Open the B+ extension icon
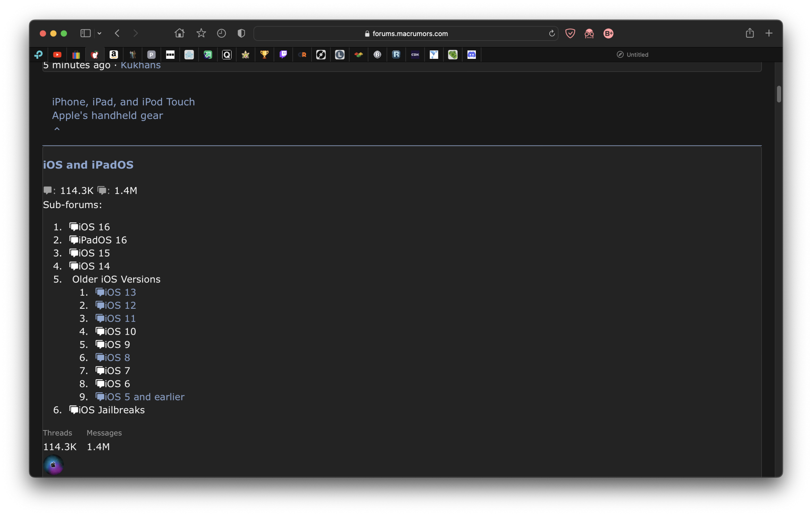 608,34
